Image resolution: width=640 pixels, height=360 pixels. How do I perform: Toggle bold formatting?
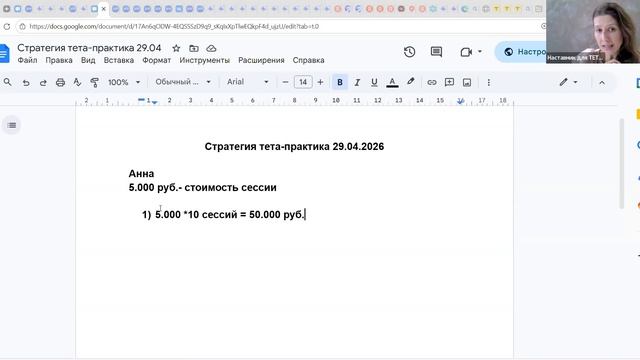tap(340, 82)
